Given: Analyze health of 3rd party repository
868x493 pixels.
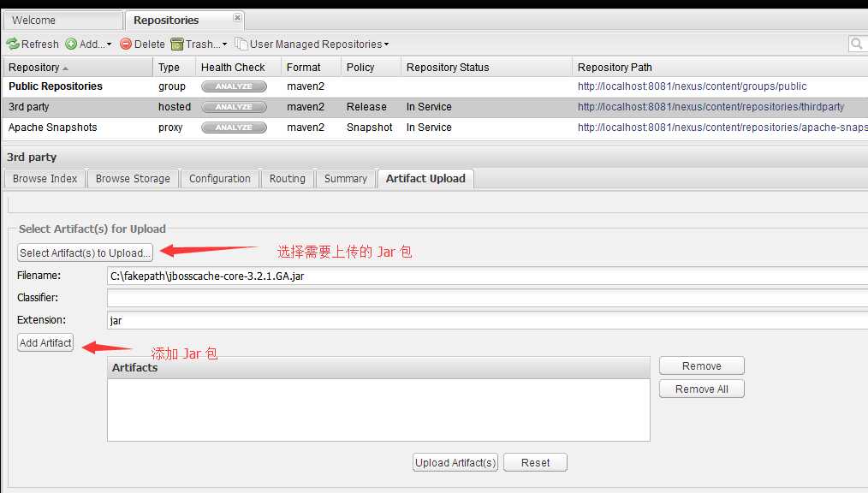Looking at the screenshot, I should tap(234, 107).
